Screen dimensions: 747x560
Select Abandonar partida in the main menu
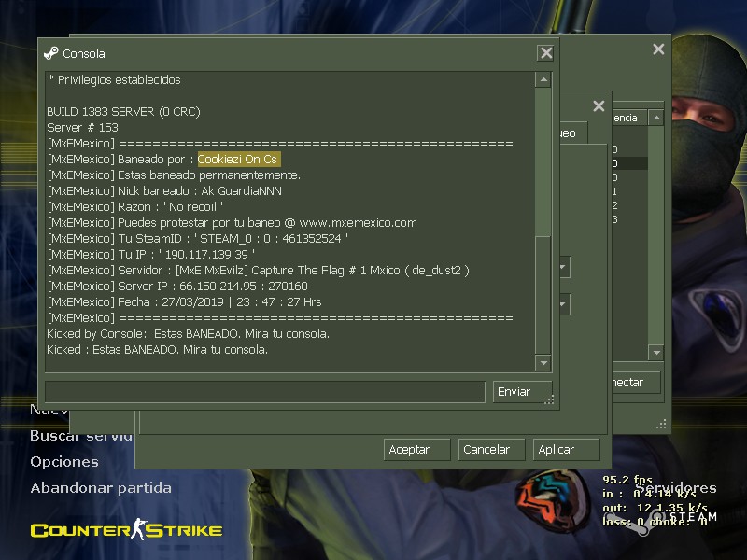[101, 488]
